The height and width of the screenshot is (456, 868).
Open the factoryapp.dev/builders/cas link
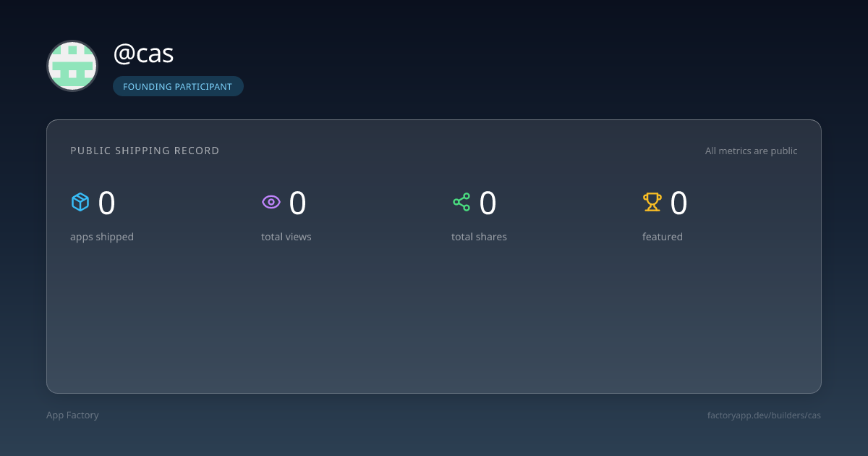point(764,415)
